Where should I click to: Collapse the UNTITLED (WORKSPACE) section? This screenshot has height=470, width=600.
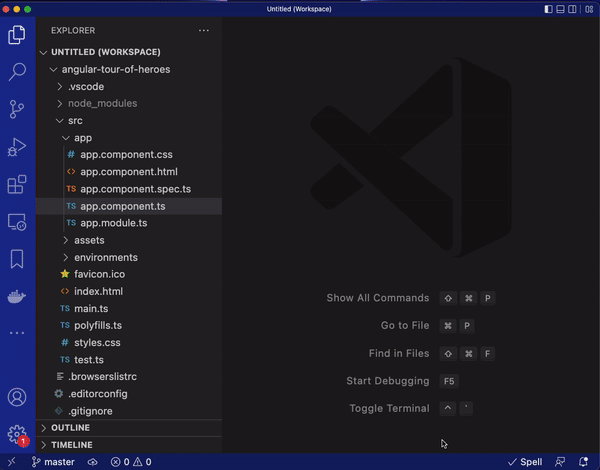129,52
